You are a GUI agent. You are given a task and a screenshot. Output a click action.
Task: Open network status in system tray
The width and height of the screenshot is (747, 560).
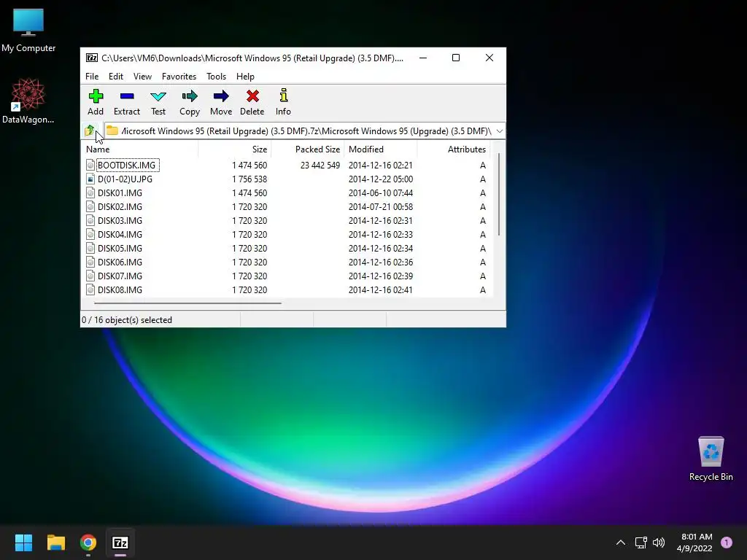[x=640, y=542]
